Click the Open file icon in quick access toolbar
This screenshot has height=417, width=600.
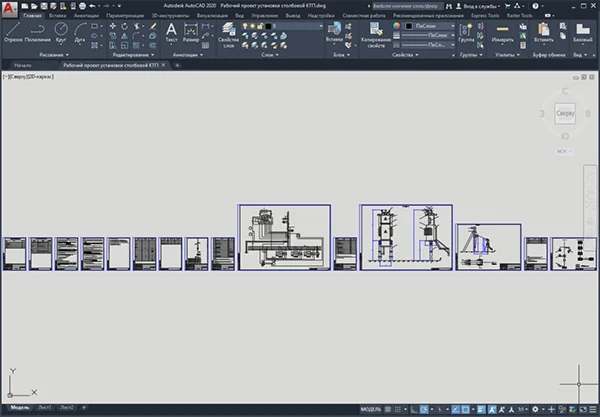[x=34, y=6]
